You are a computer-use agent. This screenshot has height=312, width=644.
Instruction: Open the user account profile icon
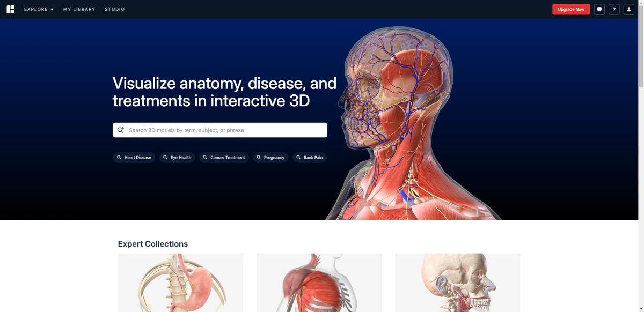point(629,9)
